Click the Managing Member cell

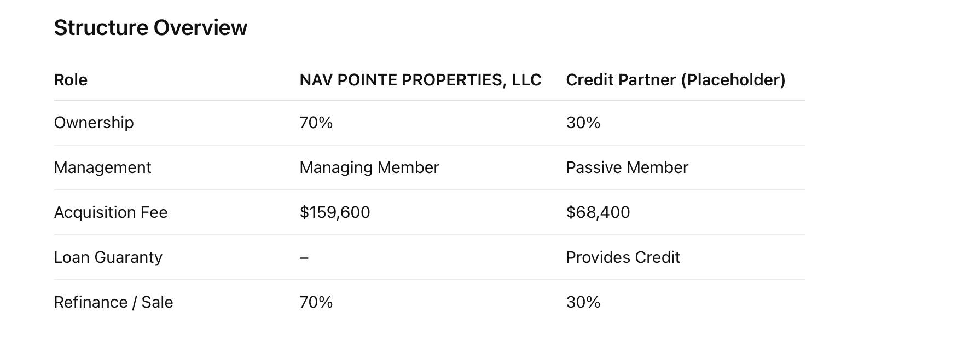coord(369,167)
